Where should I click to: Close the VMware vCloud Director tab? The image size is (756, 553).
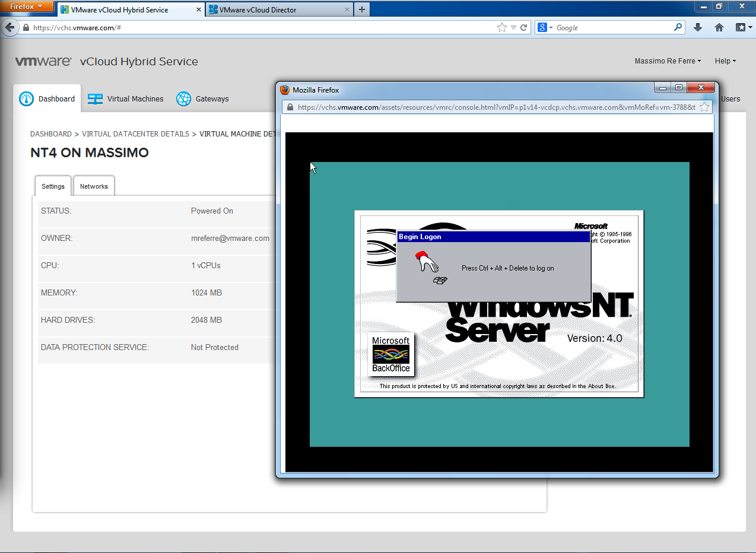click(x=346, y=10)
